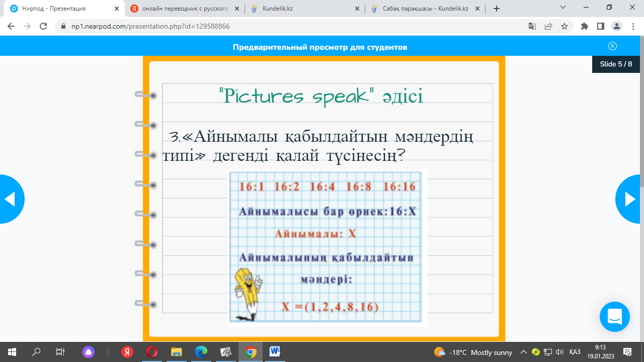Viewport: 644px width, 362px height.
Task: Return to the previous slide with the left arrow
Action: point(11,199)
